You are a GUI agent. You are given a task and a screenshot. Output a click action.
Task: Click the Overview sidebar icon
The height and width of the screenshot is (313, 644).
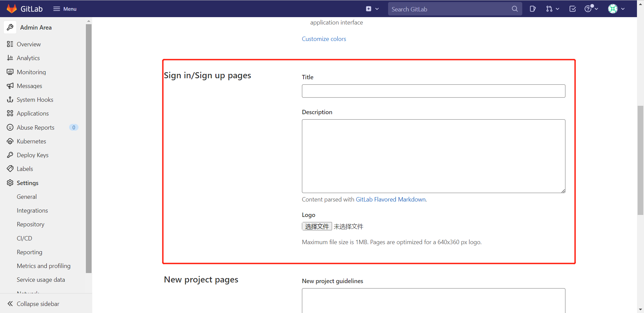[10, 44]
